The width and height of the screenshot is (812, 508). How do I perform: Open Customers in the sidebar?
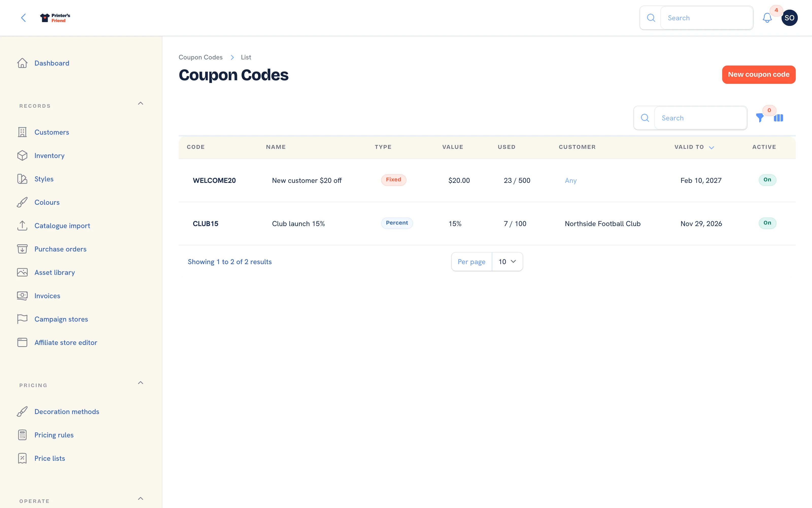pos(52,132)
